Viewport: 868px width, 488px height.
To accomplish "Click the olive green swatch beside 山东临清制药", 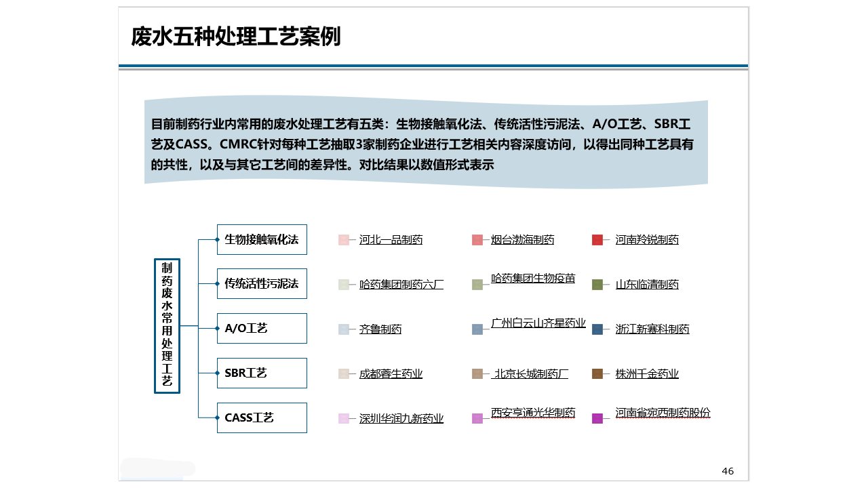I will tap(597, 285).
